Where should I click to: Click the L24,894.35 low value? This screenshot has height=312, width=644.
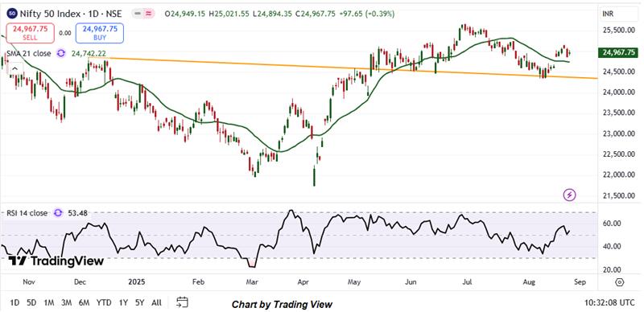[x=271, y=14]
